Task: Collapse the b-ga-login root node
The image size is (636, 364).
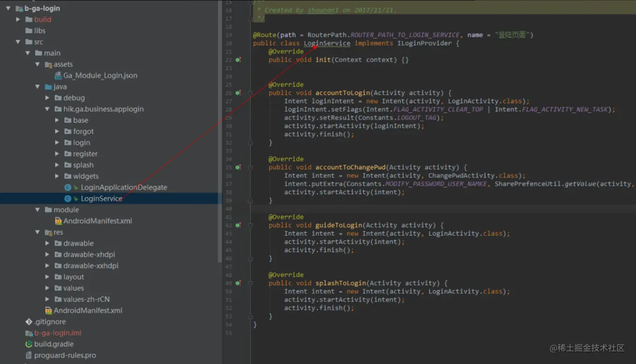Action: [8, 8]
